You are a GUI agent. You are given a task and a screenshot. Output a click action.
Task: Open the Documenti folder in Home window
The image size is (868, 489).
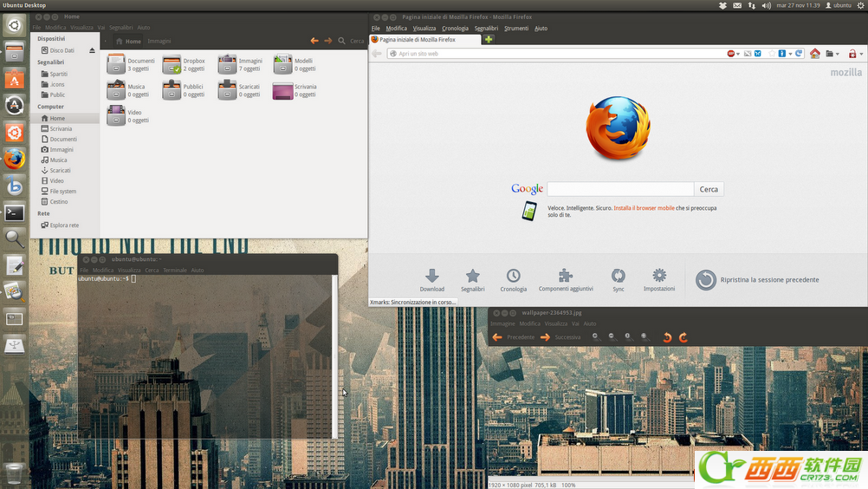pos(116,64)
